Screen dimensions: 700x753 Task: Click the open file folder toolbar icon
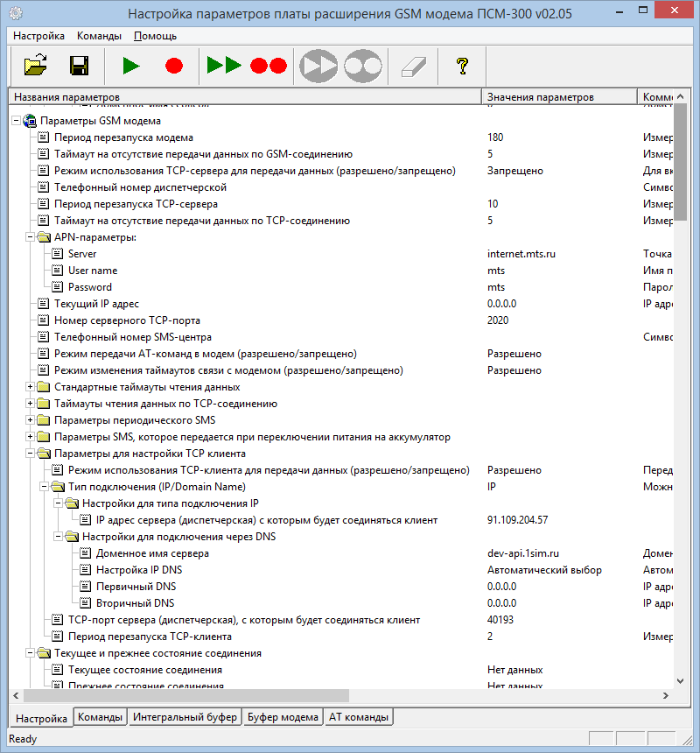coord(36,66)
